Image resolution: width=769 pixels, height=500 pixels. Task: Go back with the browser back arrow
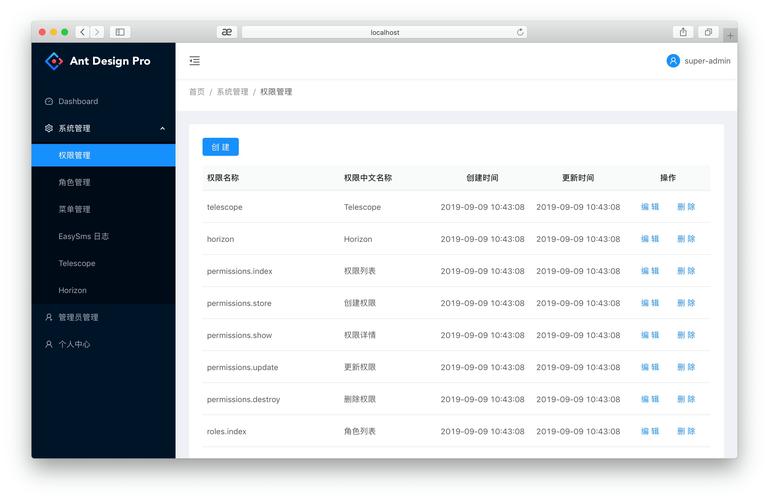coord(82,32)
